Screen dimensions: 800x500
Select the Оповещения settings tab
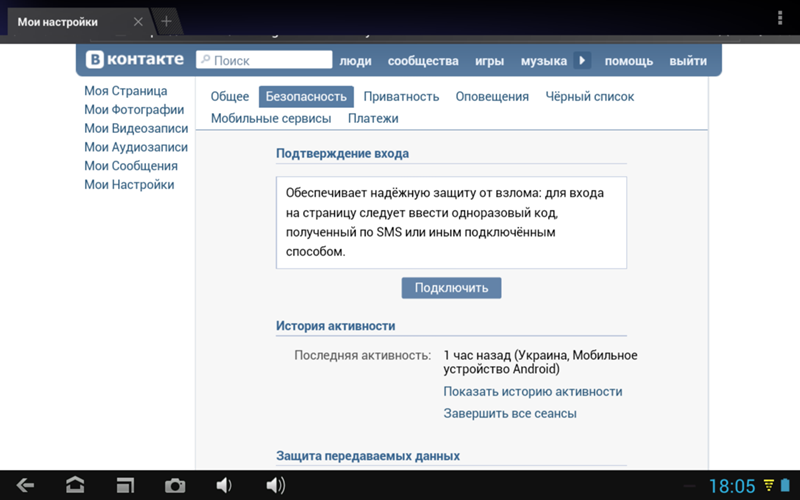pyautogui.click(x=492, y=96)
